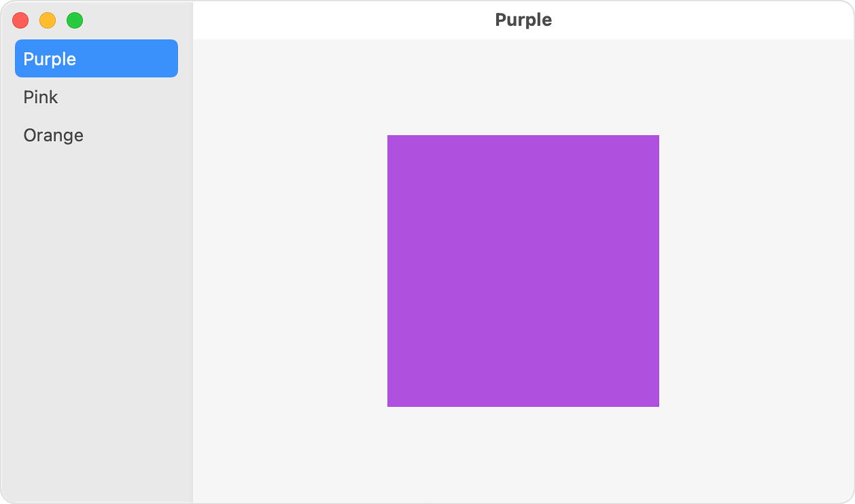Viewport: 855px width, 504px height.
Task: Click the highlighted Purple sidebar row
Action: point(97,58)
